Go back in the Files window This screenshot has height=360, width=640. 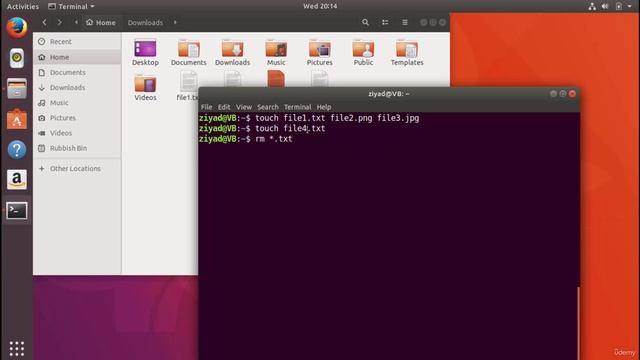click(x=44, y=22)
